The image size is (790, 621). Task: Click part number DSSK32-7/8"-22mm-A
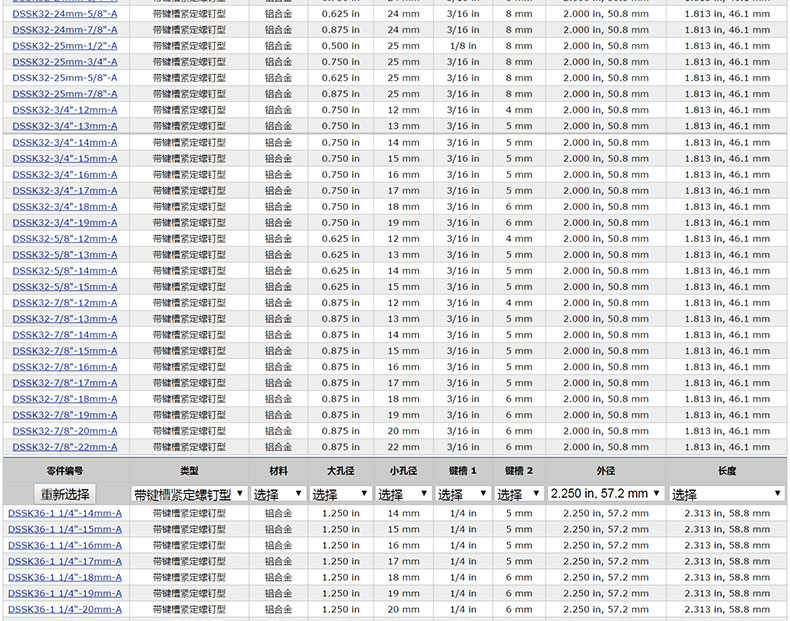pos(64,447)
